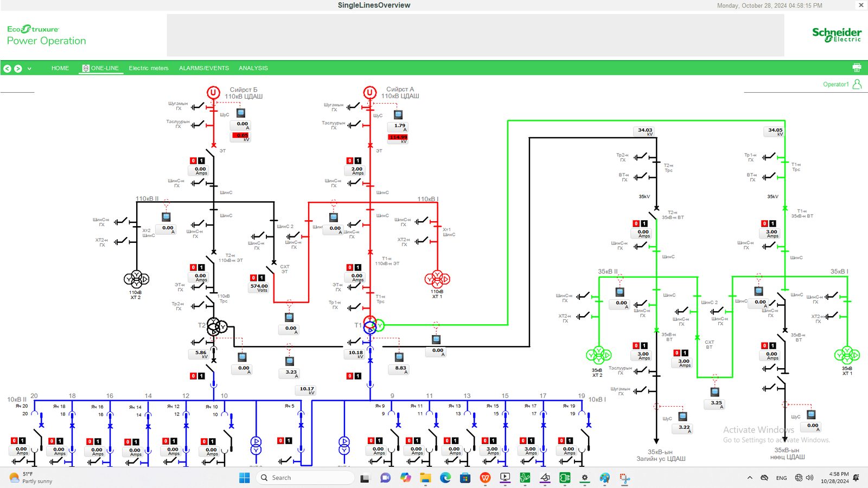Click the ENG language indicator
The width and height of the screenshot is (868, 488).
[781, 478]
